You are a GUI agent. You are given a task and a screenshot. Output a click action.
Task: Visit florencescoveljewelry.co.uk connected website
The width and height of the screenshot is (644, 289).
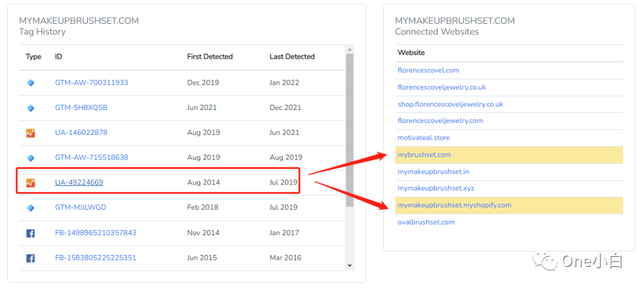pos(441,87)
